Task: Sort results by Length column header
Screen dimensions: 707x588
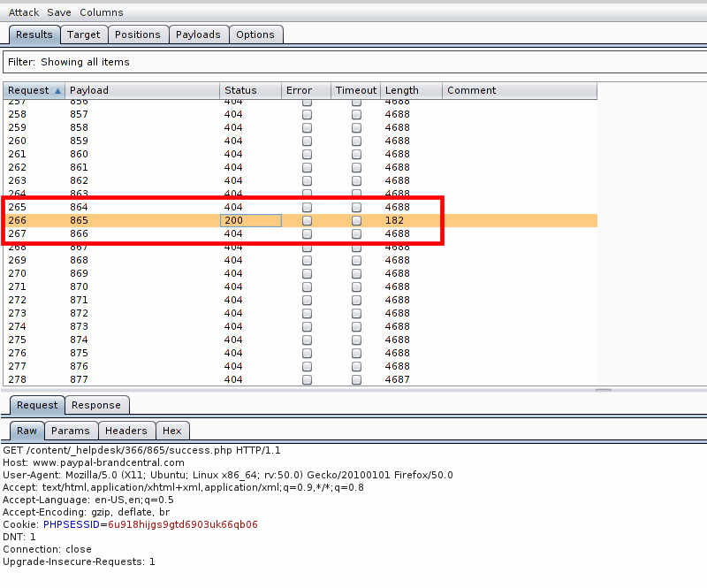Action: pos(411,90)
